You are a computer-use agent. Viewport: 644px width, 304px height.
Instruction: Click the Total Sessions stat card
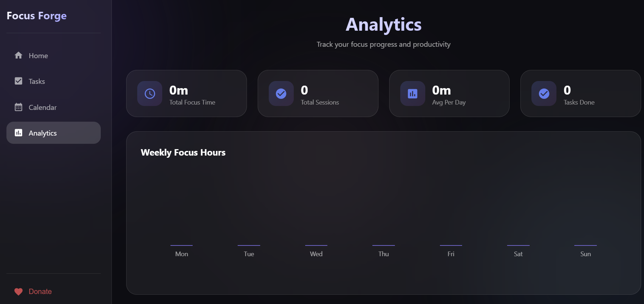click(x=318, y=93)
